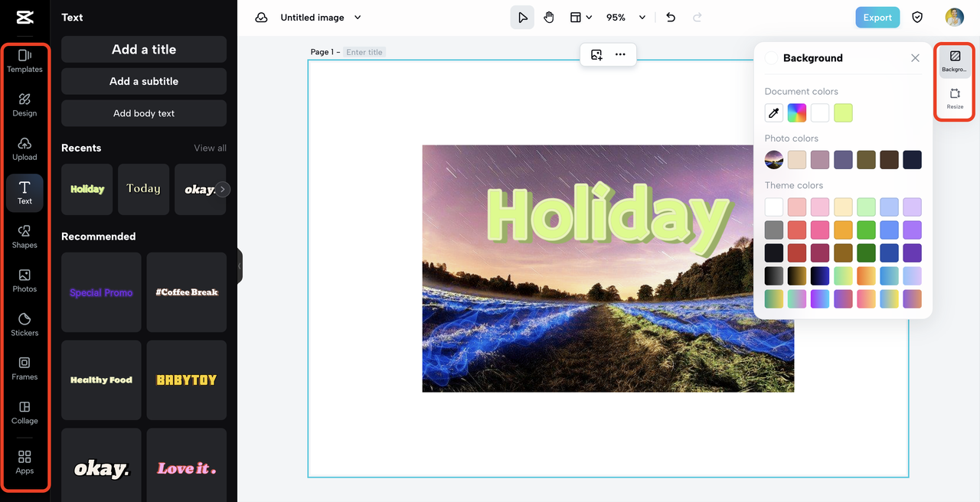Undo the last action

(x=671, y=18)
